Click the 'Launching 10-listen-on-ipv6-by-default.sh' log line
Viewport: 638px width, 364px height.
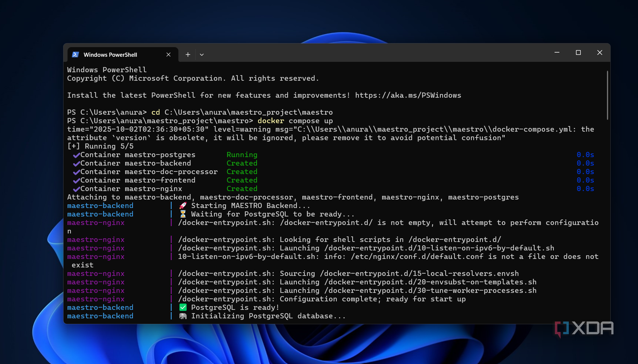366,248
